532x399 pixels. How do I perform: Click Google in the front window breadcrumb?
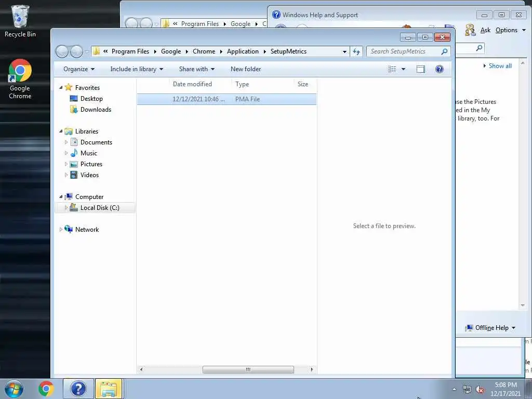[x=170, y=51]
